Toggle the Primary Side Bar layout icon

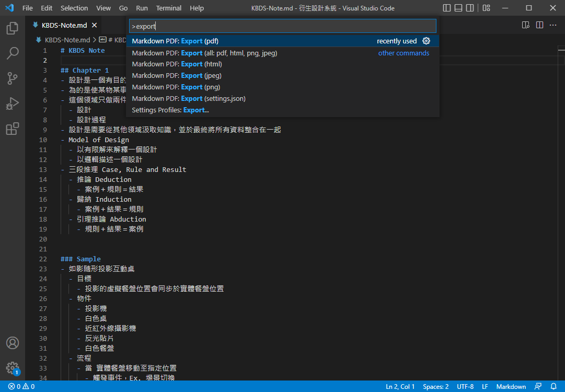pyautogui.click(x=446, y=8)
